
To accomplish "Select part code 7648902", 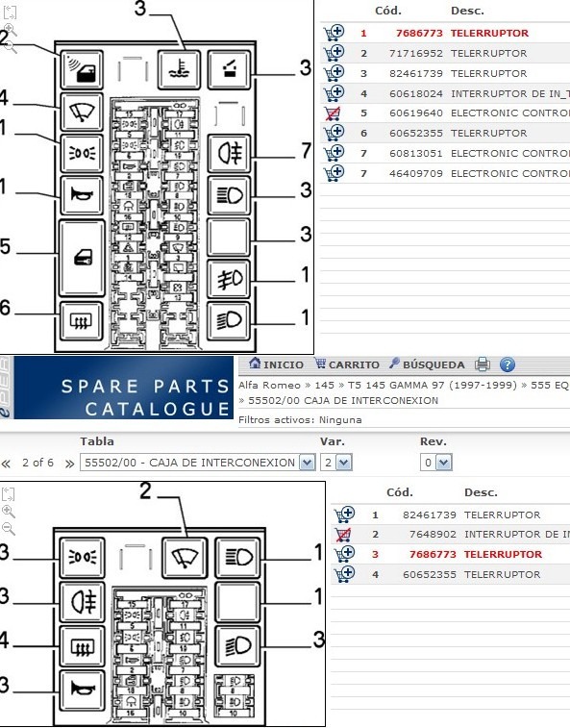I will tap(433, 535).
